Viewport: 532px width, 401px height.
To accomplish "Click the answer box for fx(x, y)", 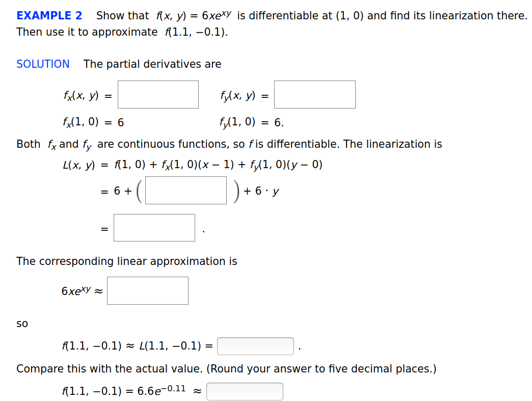I will 158,94.
